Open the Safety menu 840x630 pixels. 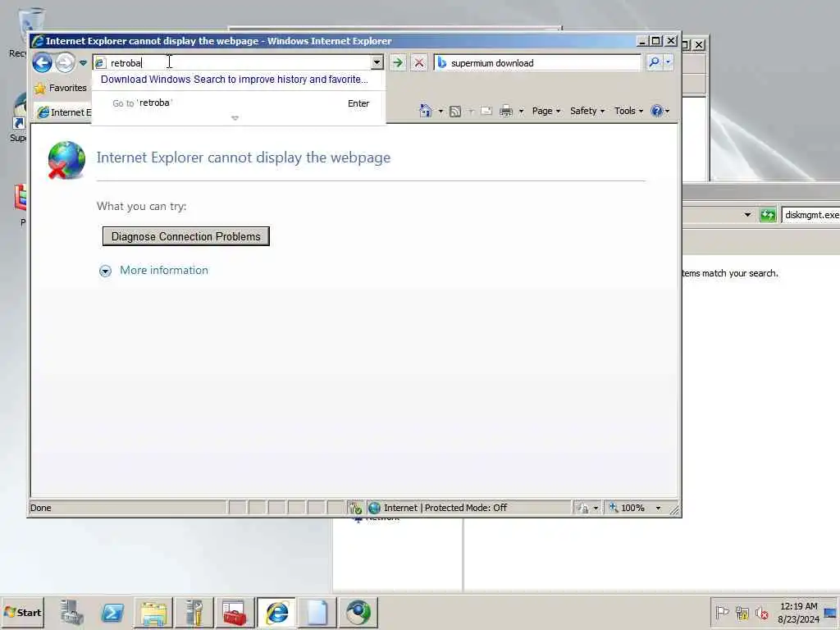tap(587, 111)
